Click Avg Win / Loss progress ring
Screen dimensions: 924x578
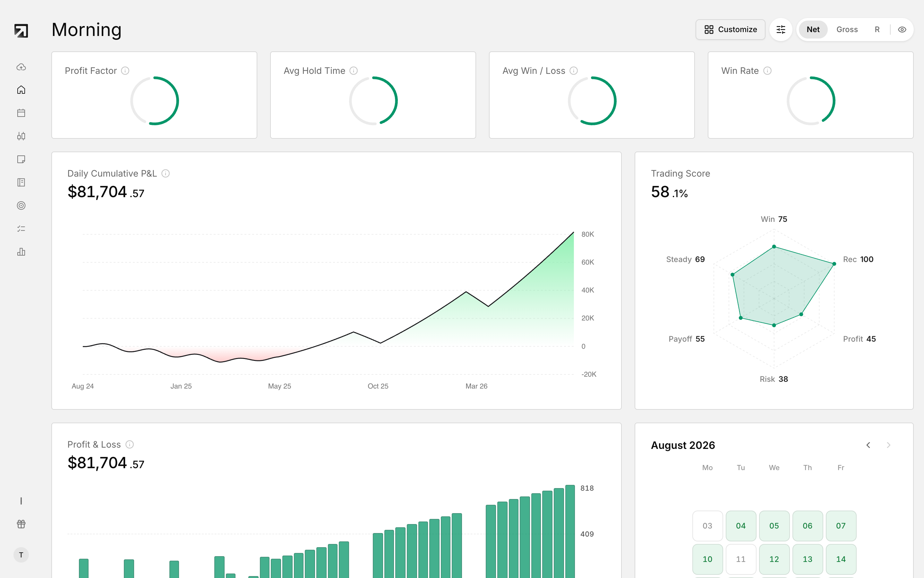(592, 101)
